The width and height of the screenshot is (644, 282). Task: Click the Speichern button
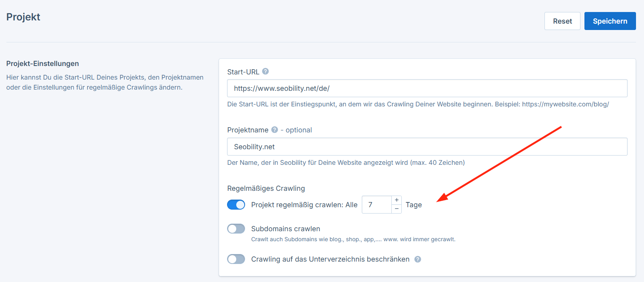(x=610, y=21)
